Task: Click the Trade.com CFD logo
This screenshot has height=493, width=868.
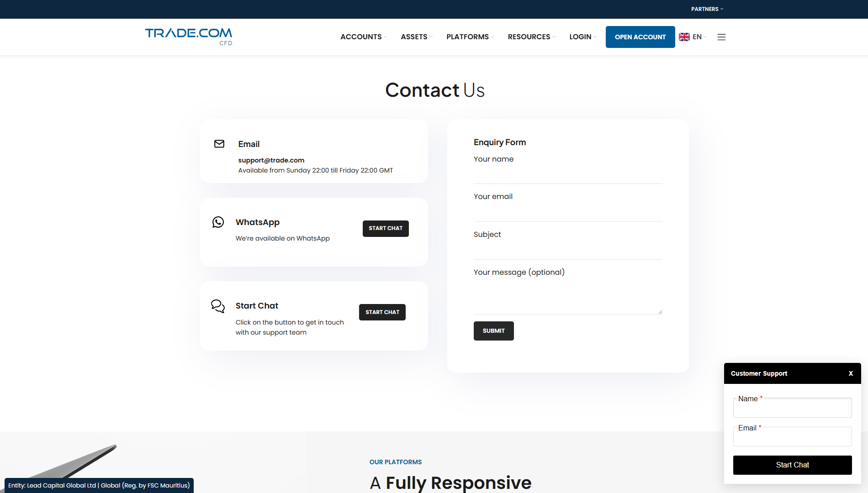Action: pos(189,37)
